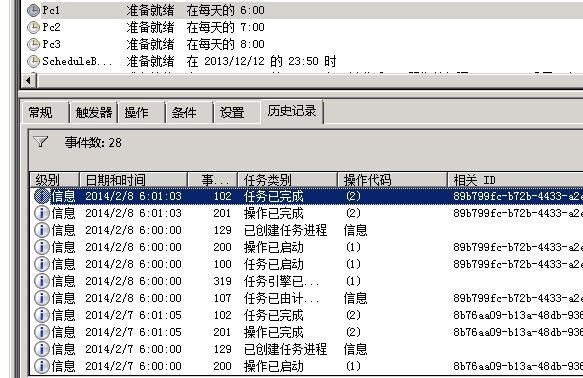Sort by the 相关 ID column header

pos(515,180)
